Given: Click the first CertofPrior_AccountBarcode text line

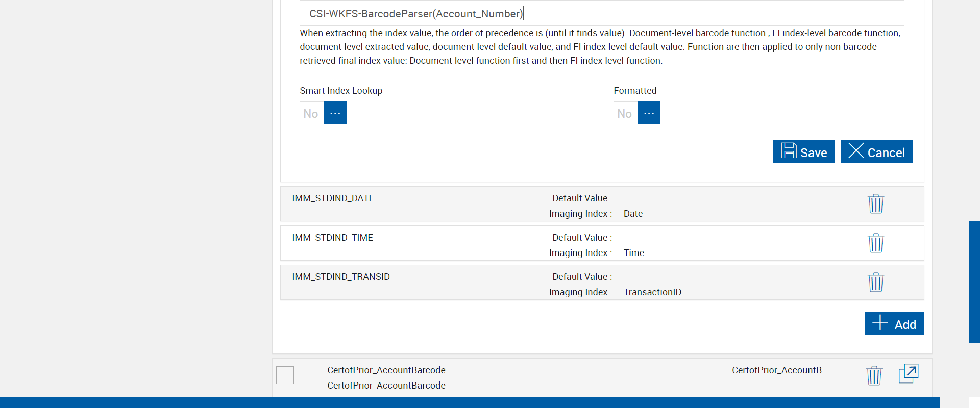Looking at the screenshot, I should tap(386, 370).
